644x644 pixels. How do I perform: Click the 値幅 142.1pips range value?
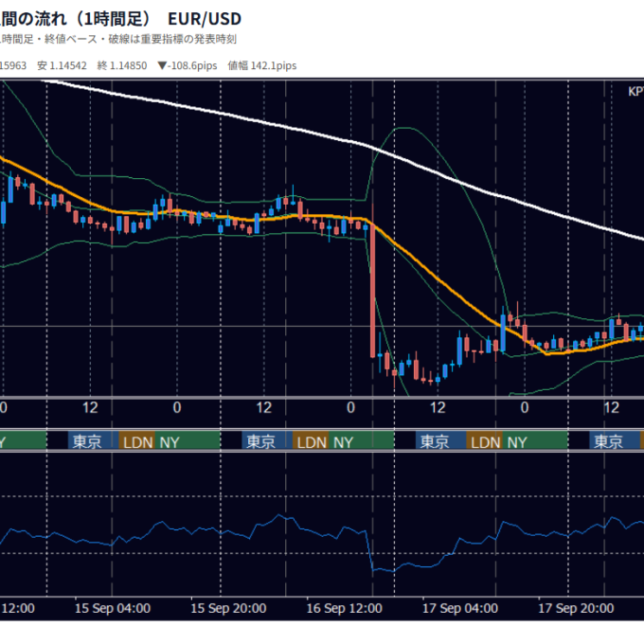(262, 65)
